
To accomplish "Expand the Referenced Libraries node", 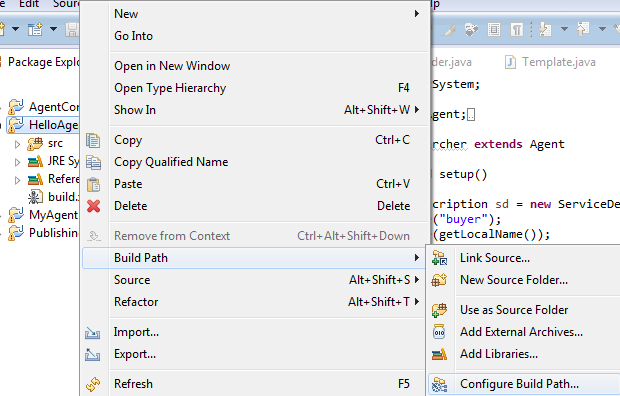I will pyautogui.click(x=17, y=180).
